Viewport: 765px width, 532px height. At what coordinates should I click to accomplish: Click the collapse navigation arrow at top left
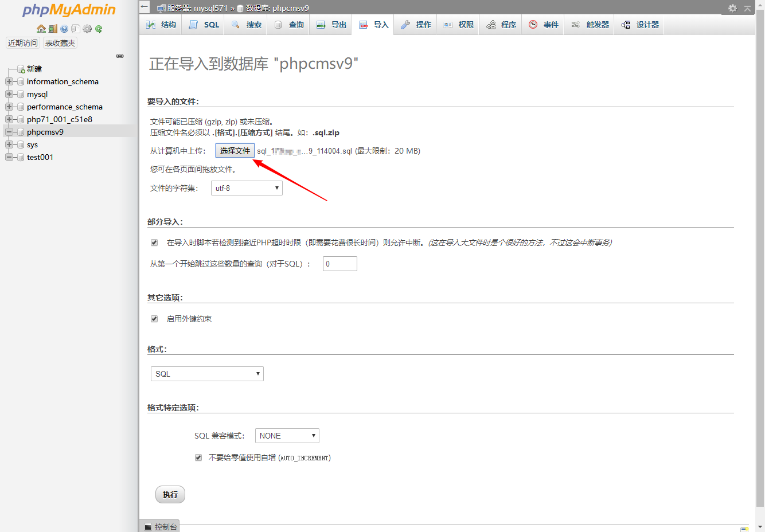(x=145, y=7)
